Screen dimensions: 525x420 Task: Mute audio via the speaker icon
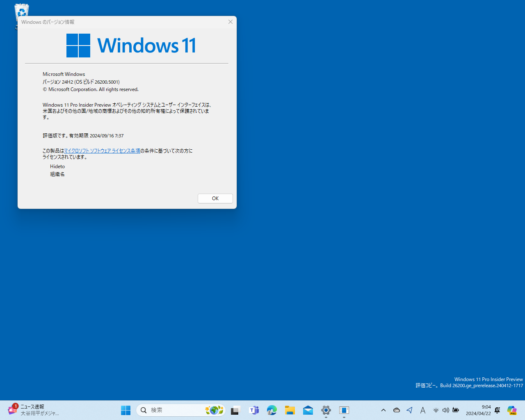(x=446, y=410)
